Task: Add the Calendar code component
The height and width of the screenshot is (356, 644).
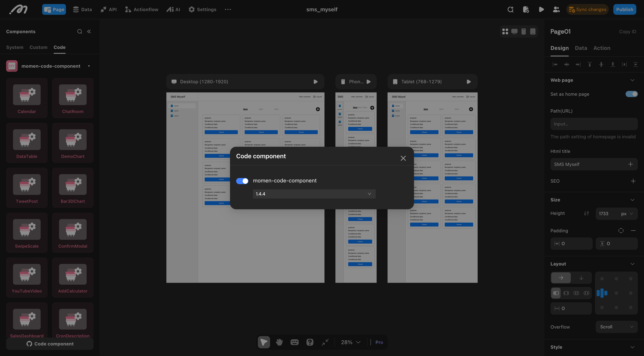Action: click(x=27, y=98)
